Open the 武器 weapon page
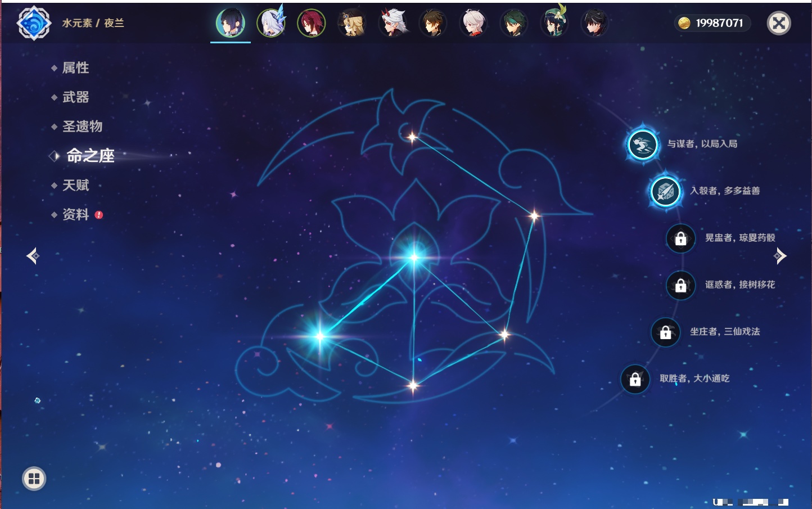Screen dimensions: 812x509 [75, 97]
